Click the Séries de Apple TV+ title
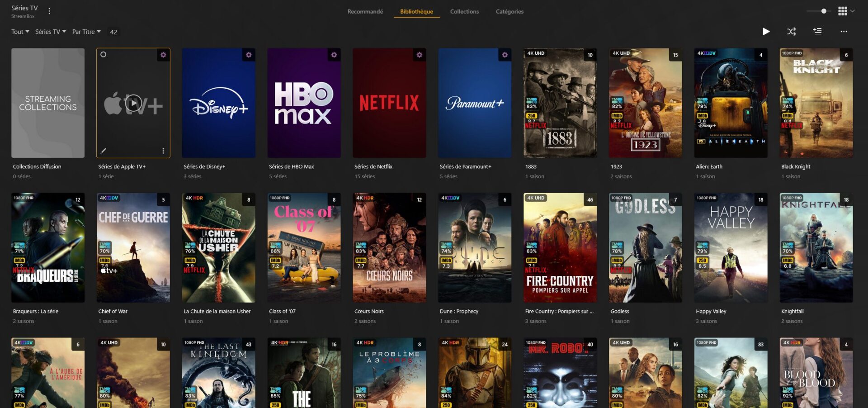This screenshot has width=868, height=408. tap(122, 166)
